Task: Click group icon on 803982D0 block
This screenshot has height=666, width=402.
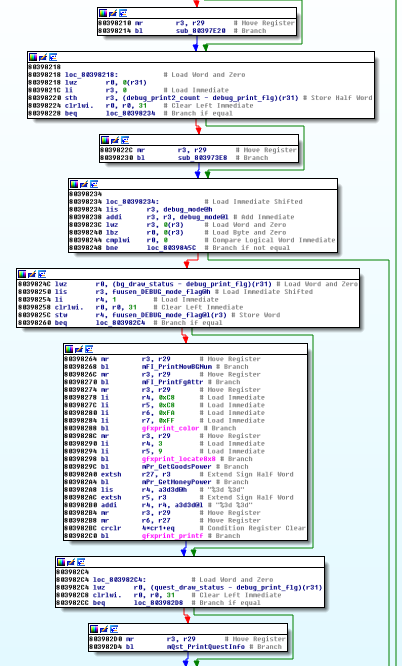Action: [x=114, y=629]
